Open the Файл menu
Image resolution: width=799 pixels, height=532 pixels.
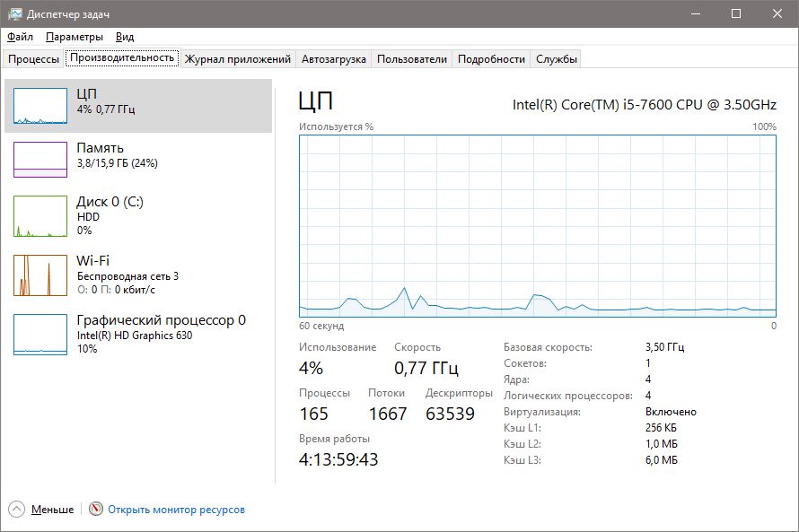point(20,37)
